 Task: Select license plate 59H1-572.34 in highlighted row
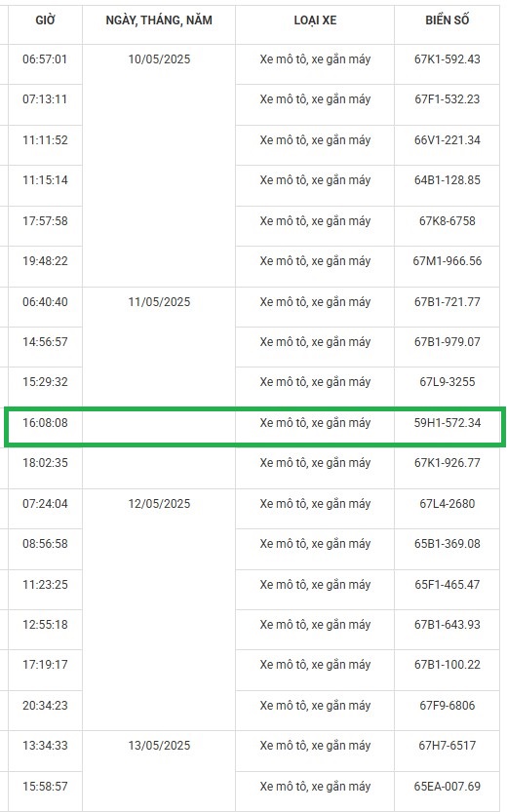pyautogui.click(x=447, y=423)
